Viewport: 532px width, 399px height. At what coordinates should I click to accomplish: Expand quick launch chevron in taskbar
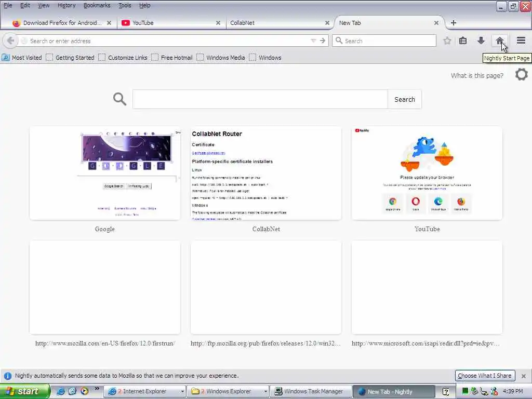tap(97, 389)
